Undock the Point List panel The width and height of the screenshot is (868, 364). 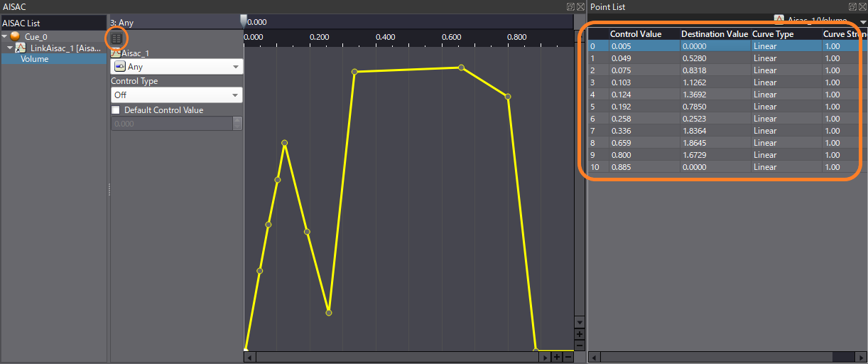854,6
